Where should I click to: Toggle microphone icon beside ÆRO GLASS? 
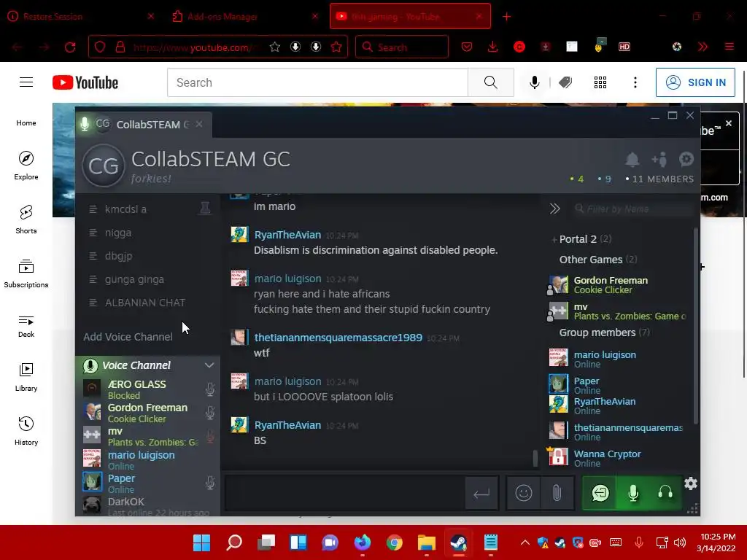(209, 389)
